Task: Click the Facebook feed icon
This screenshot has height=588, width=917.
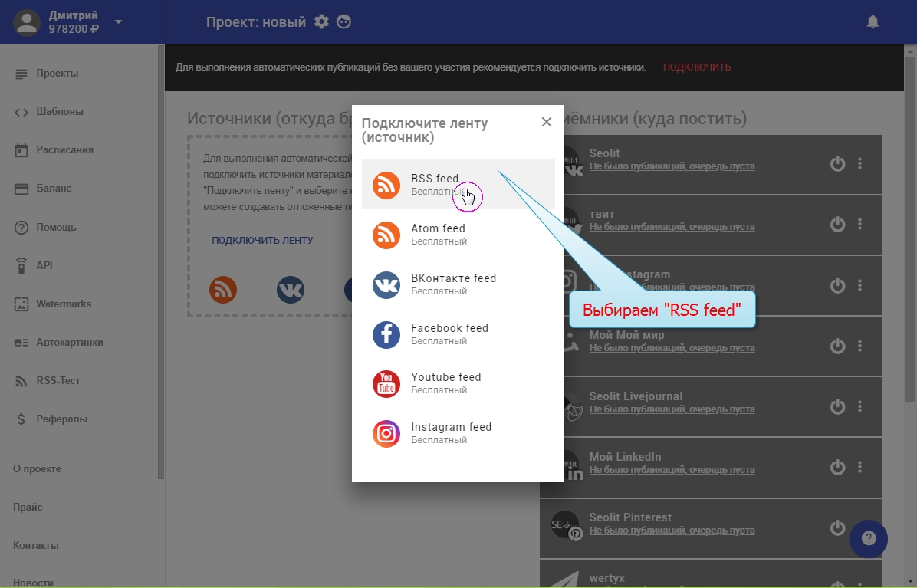Action: pyautogui.click(x=386, y=335)
